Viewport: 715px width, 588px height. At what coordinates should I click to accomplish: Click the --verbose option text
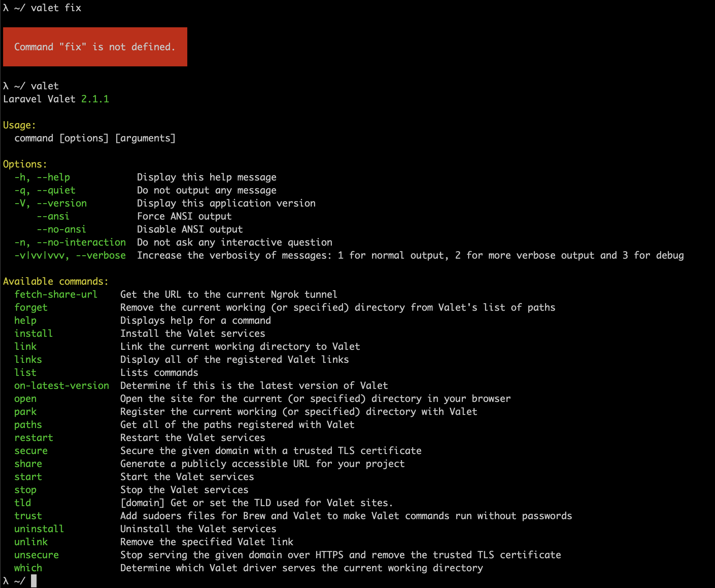coord(100,255)
